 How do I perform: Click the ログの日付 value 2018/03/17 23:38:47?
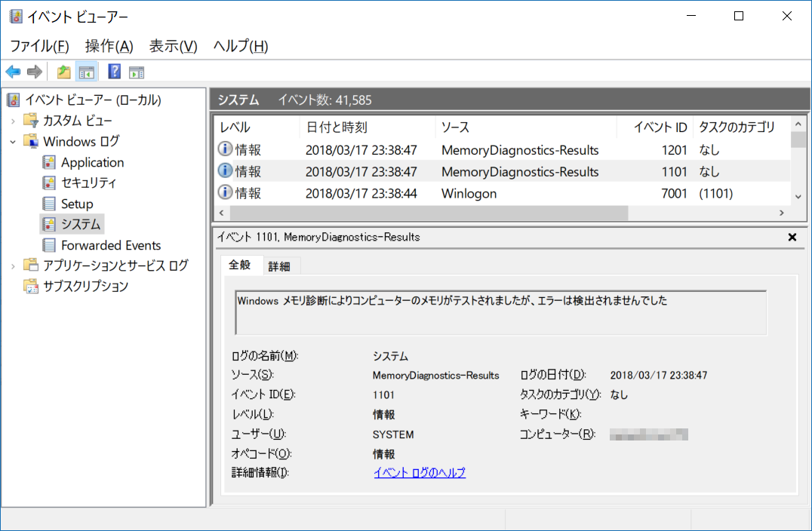658,375
